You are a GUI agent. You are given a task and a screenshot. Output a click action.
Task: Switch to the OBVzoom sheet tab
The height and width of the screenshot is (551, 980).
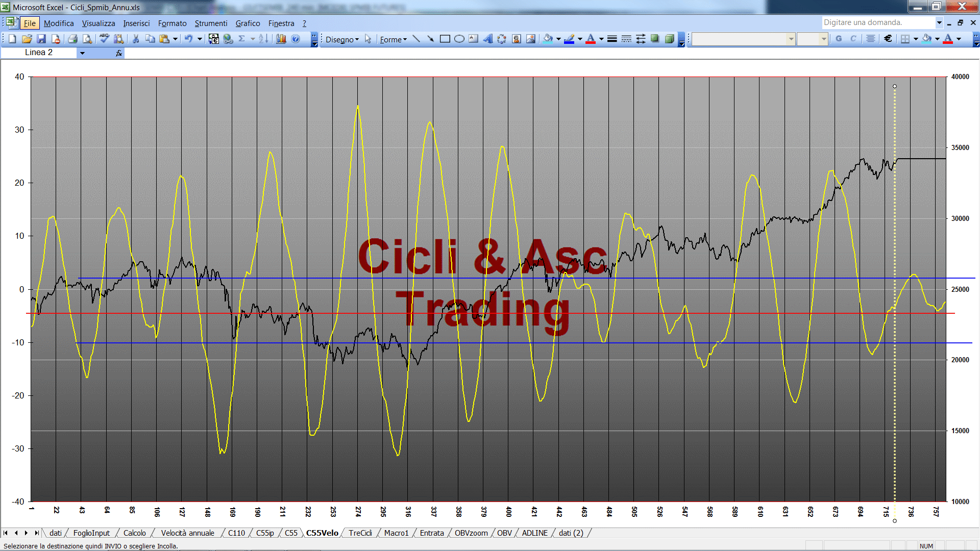pos(471,533)
